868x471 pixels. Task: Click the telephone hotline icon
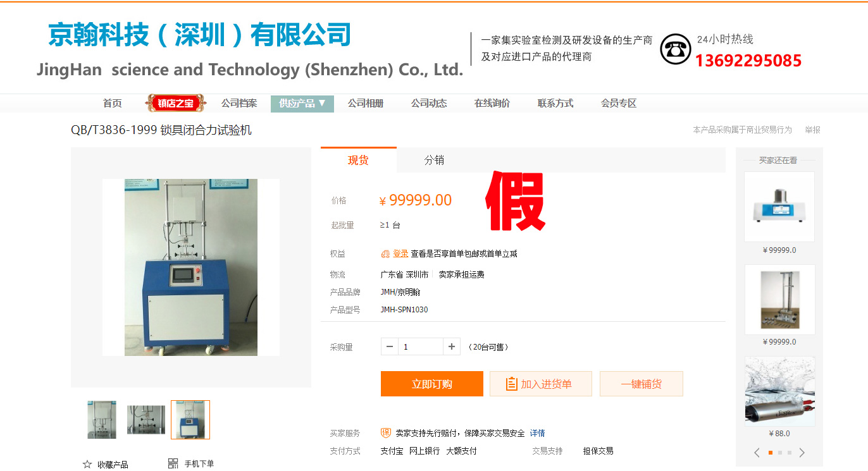click(675, 49)
